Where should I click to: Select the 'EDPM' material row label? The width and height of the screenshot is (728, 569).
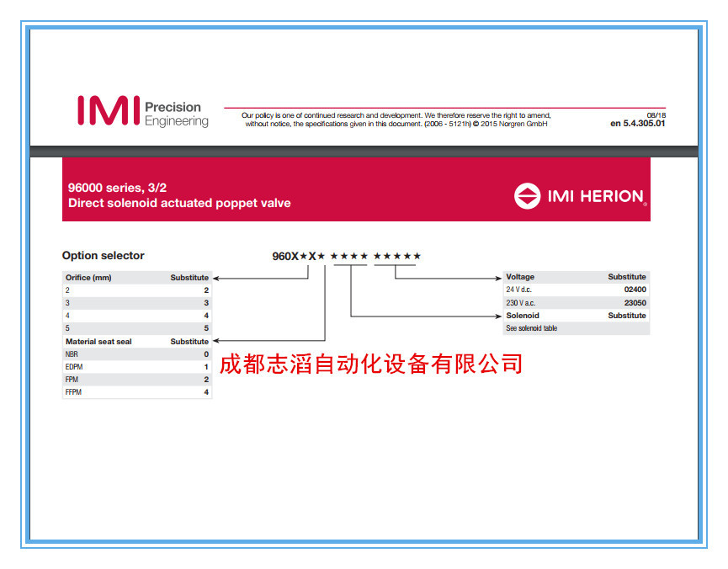pos(74,366)
